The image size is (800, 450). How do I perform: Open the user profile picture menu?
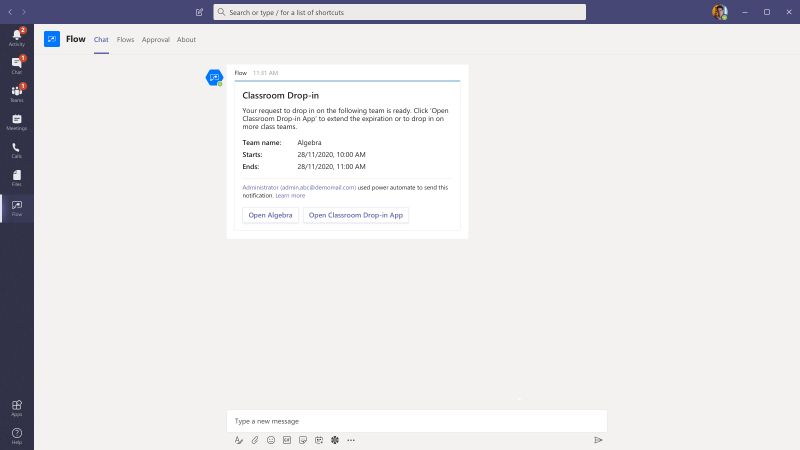[720, 12]
